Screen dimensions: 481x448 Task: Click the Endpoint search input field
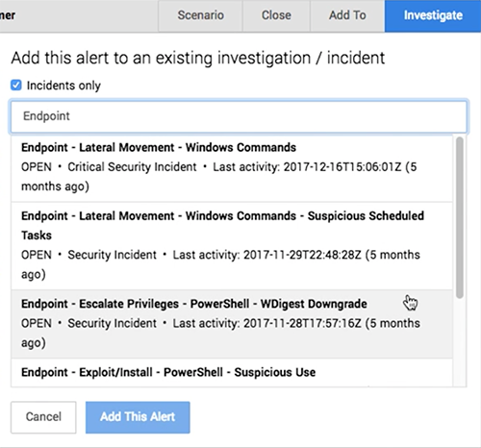pos(239,116)
